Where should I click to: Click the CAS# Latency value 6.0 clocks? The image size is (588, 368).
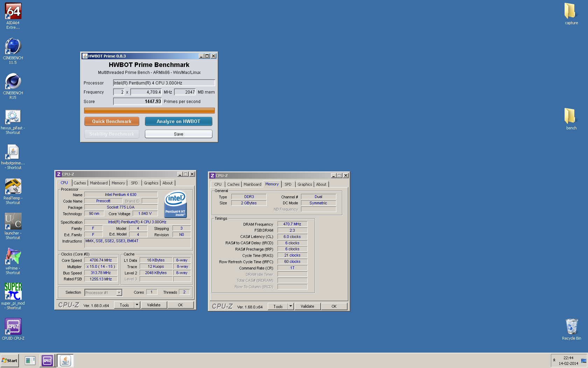click(292, 237)
